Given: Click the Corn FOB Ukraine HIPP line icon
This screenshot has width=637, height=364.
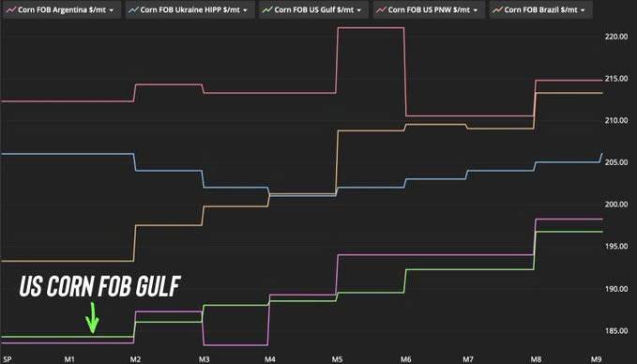Looking at the screenshot, I should point(133,9).
